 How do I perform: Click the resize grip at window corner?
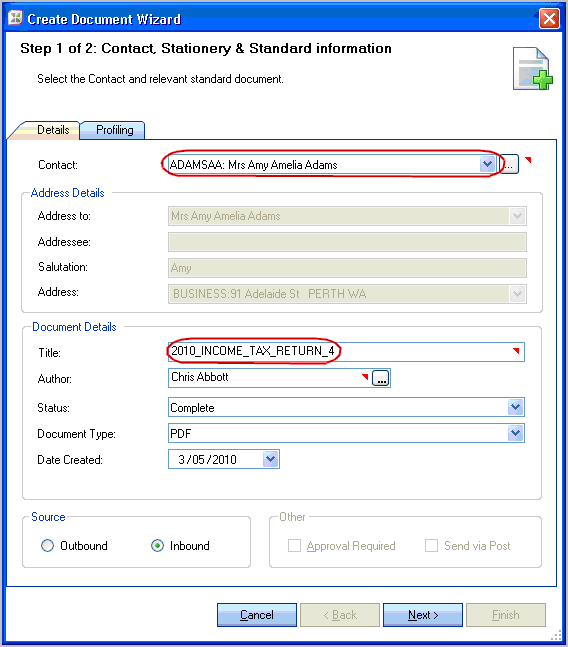click(x=556, y=634)
